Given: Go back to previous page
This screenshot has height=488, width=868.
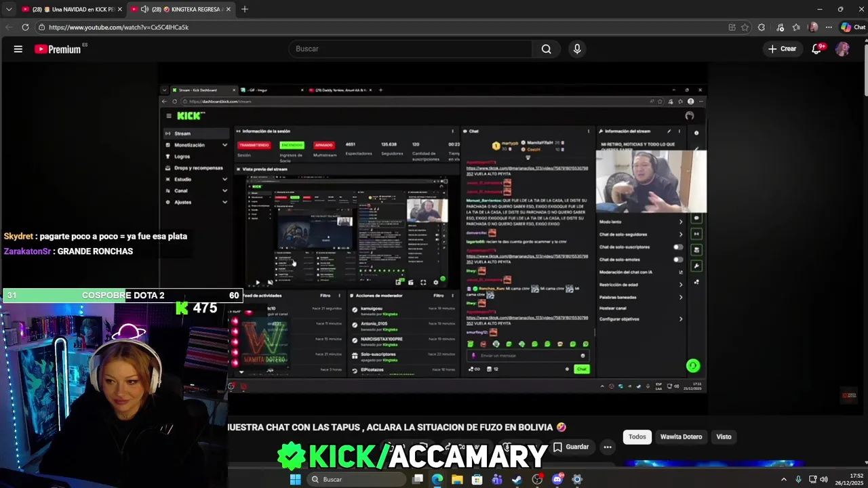Looking at the screenshot, I should [x=9, y=27].
